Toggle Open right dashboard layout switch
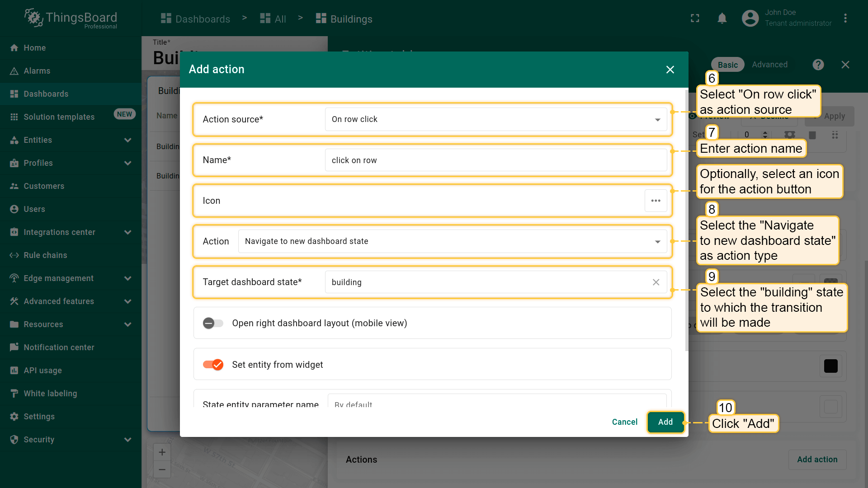The height and width of the screenshot is (488, 868). click(x=213, y=323)
